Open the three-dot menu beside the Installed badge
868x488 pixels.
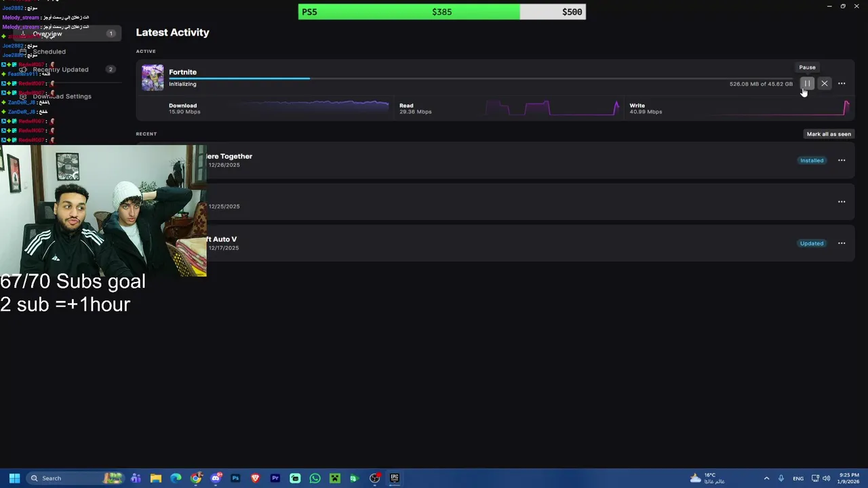[x=842, y=161]
